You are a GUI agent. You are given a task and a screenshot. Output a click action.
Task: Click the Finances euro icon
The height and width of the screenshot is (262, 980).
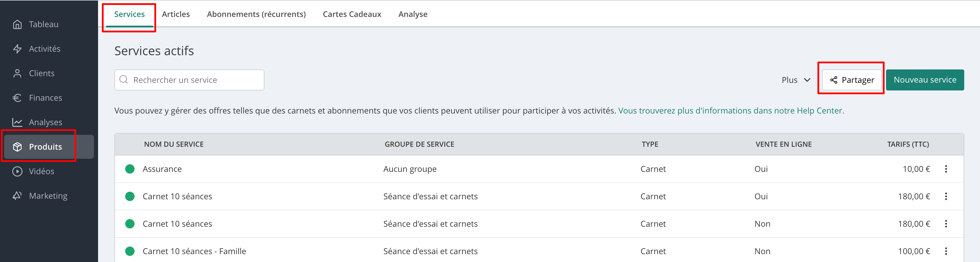17,98
